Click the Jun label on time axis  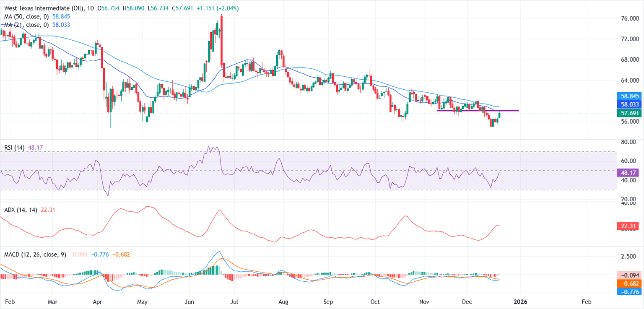[189, 301]
